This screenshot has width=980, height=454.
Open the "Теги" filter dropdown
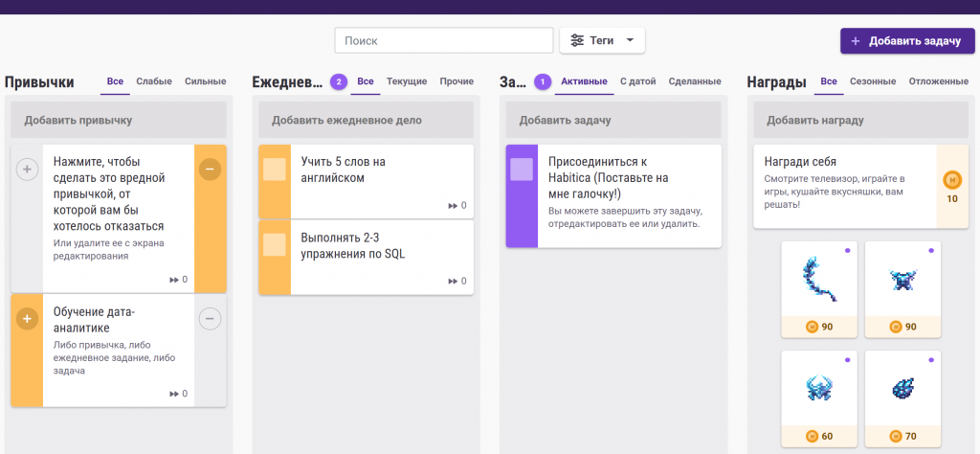click(x=602, y=40)
